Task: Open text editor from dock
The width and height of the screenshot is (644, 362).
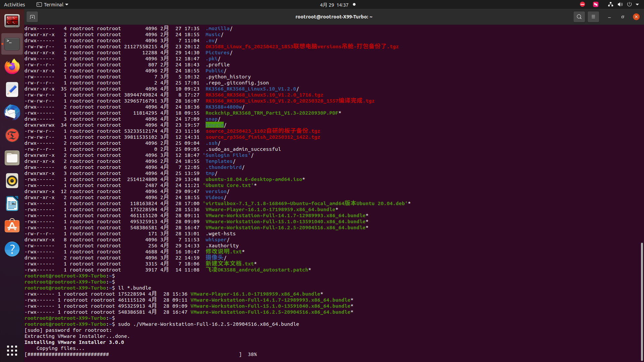Action: pyautogui.click(x=12, y=89)
